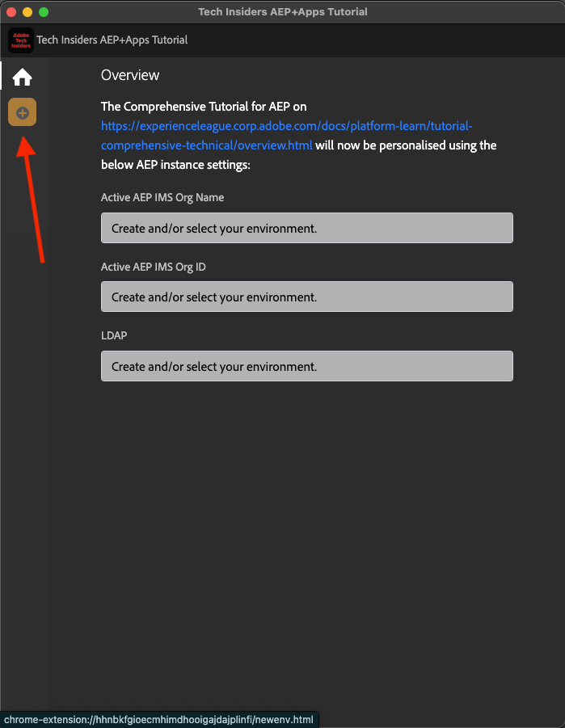565x728 pixels.
Task: Click the Adobe Tech Insiders logo
Action: coord(20,40)
